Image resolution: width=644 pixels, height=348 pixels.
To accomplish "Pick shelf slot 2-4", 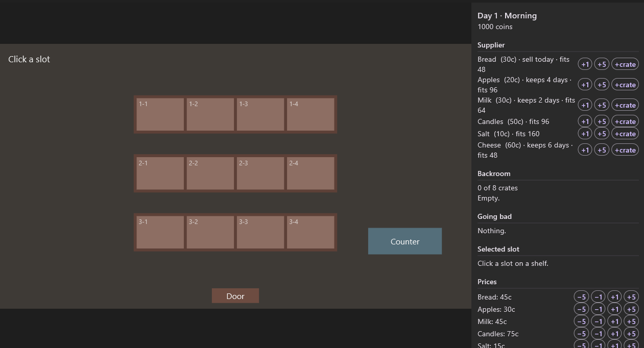I will click(311, 173).
